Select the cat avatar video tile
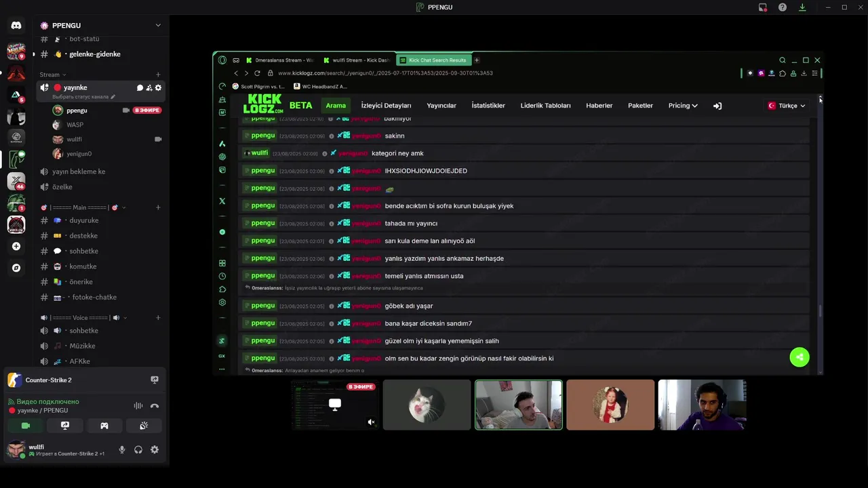This screenshot has height=488, width=868. [x=427, y=405]
